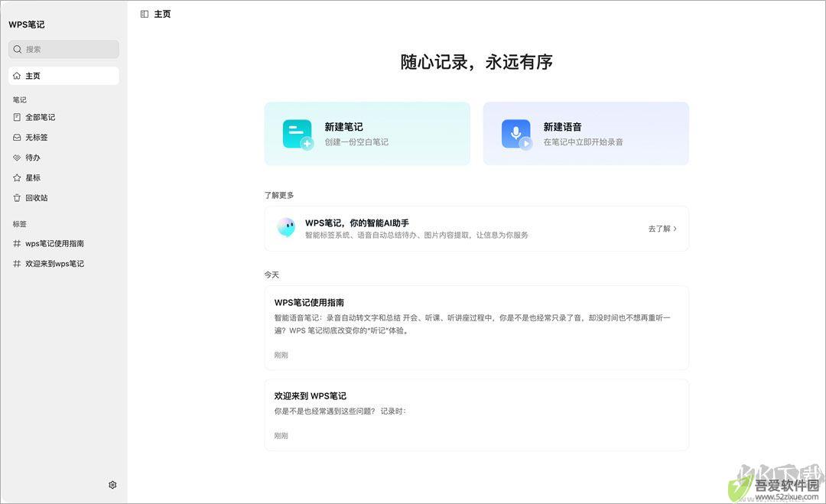This screenshot has height=504, width=826.
Task: Click the 标签 section header in sidebar
Action: click(x=19, y=224)
